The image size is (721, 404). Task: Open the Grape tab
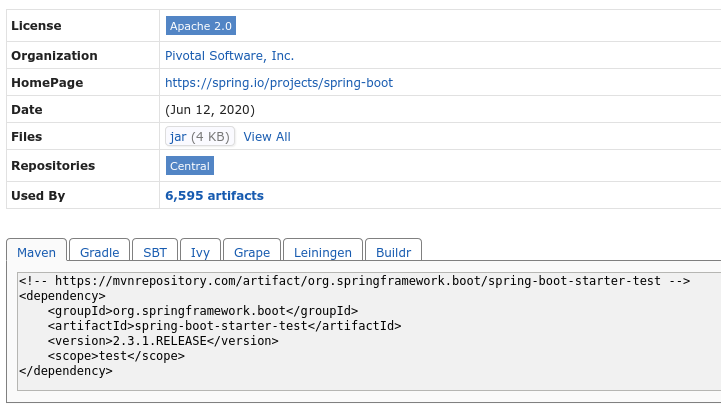point(252,252)
